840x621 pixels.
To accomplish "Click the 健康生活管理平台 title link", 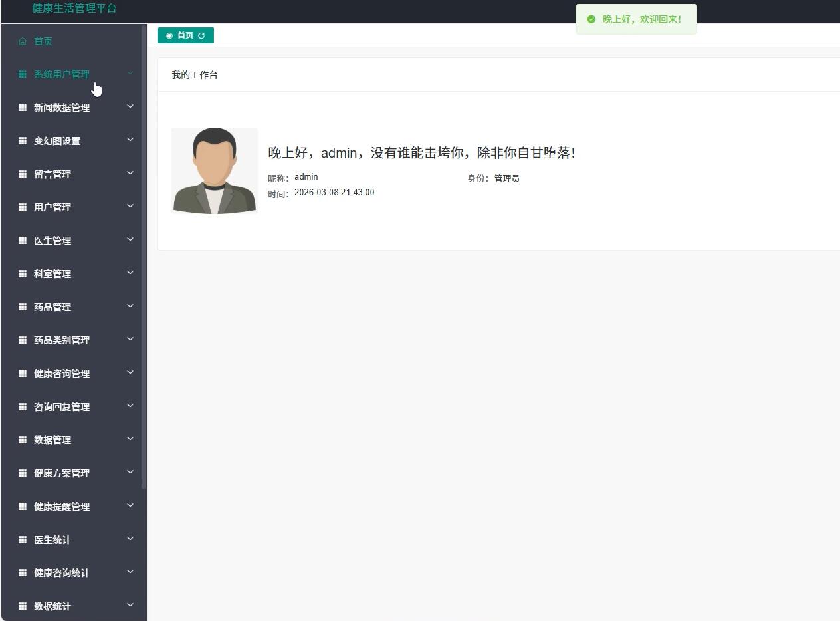I will click(74, 8).
